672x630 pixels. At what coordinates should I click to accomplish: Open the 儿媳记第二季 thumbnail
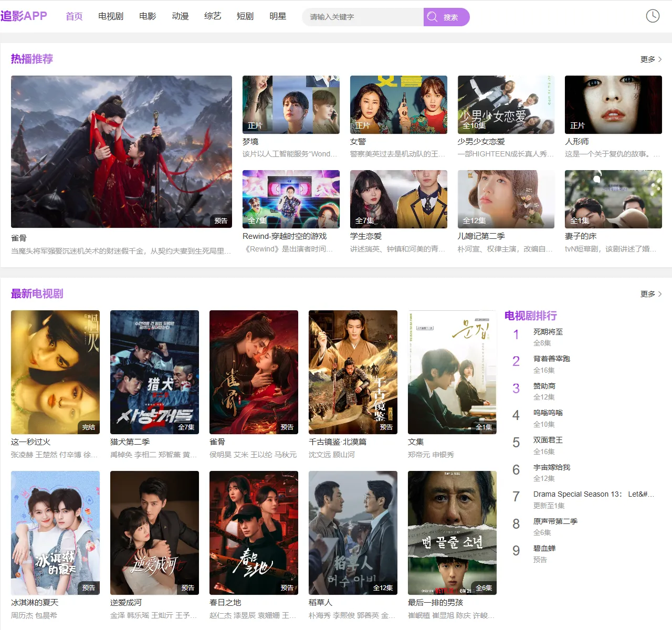pyautogui.click(x=506, y=199)
